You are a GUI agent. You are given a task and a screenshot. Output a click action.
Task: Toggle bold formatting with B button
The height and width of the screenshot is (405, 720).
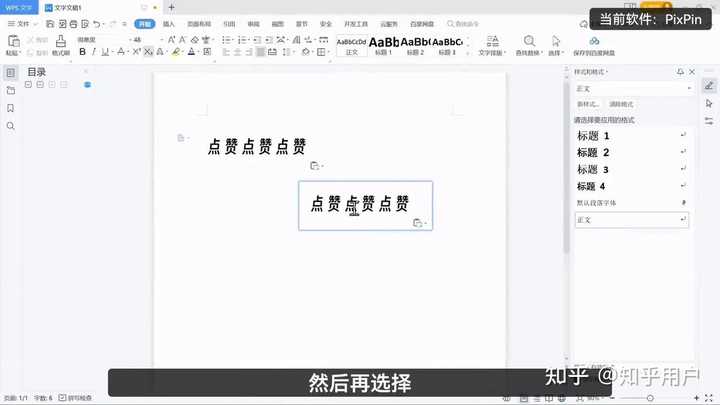[82, 52]
